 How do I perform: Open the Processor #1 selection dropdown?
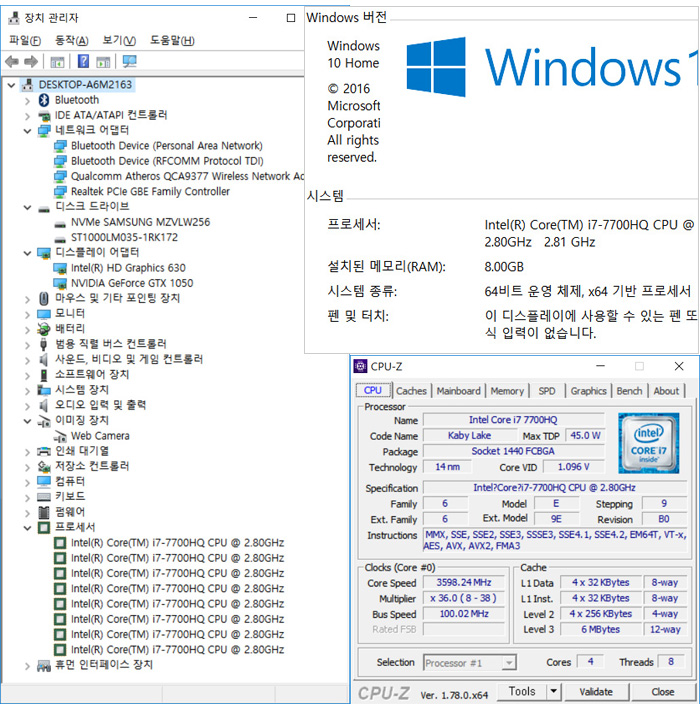point(509,663)
